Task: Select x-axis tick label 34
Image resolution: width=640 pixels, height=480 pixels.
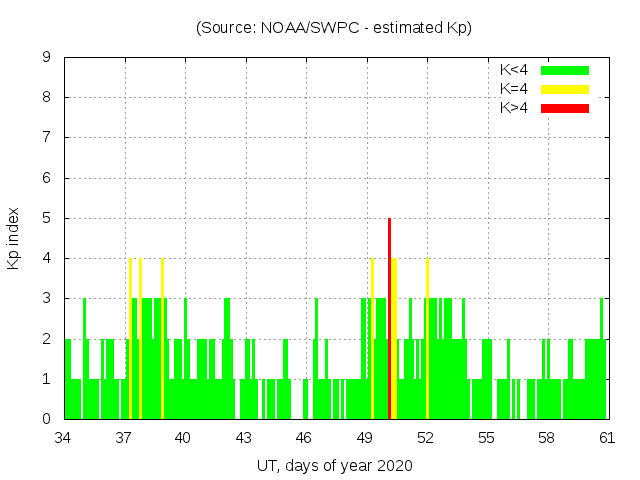Action: 64,438
